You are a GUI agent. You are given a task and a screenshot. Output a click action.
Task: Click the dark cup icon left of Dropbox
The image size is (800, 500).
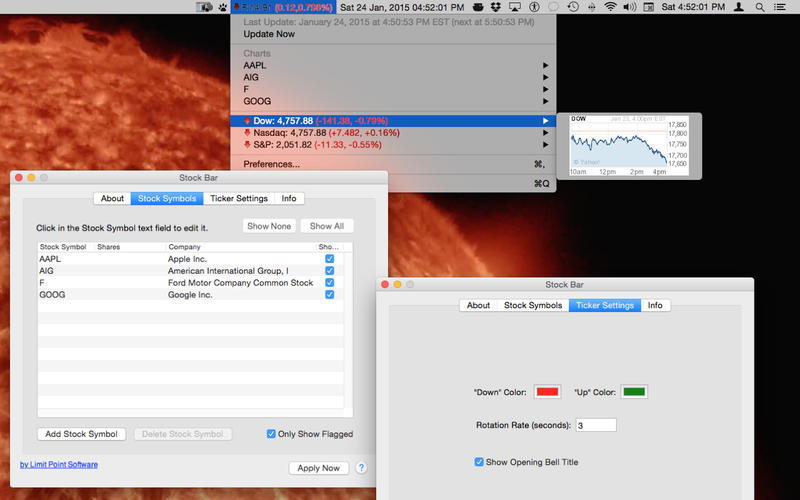click(x=478, y=7)
